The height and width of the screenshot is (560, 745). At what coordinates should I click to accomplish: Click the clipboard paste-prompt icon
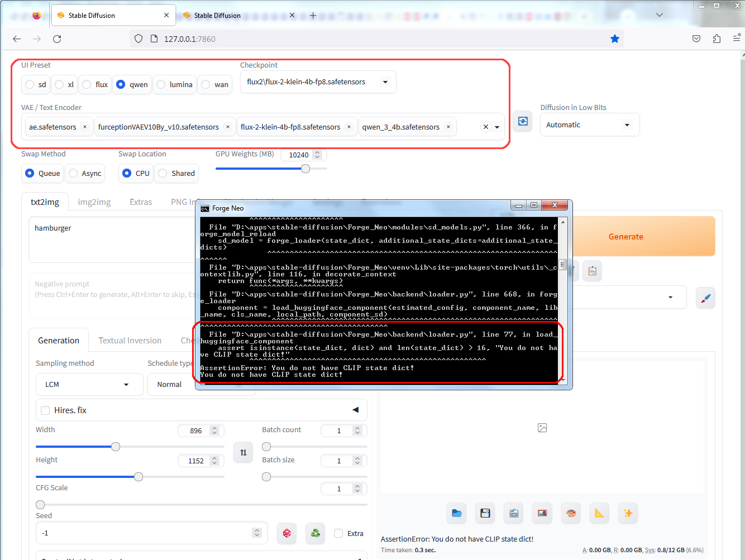pyautogui.click(x=593, y=271)
